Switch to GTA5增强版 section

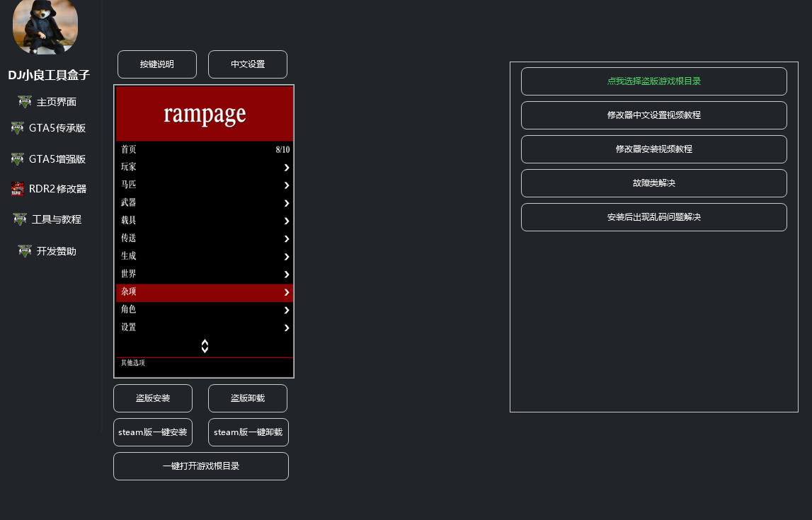click(57, 159)
